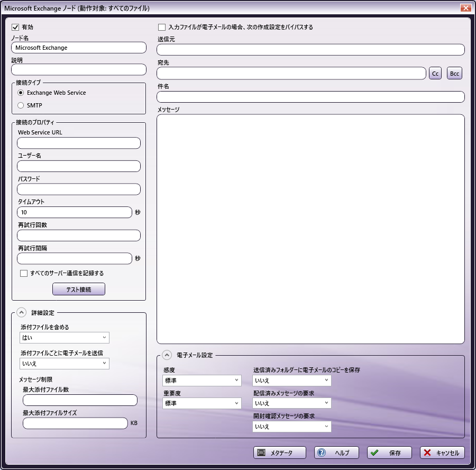Collapse the 電子メール設定 section
Viewport: 476px width, 470px height.
(167, 355)
